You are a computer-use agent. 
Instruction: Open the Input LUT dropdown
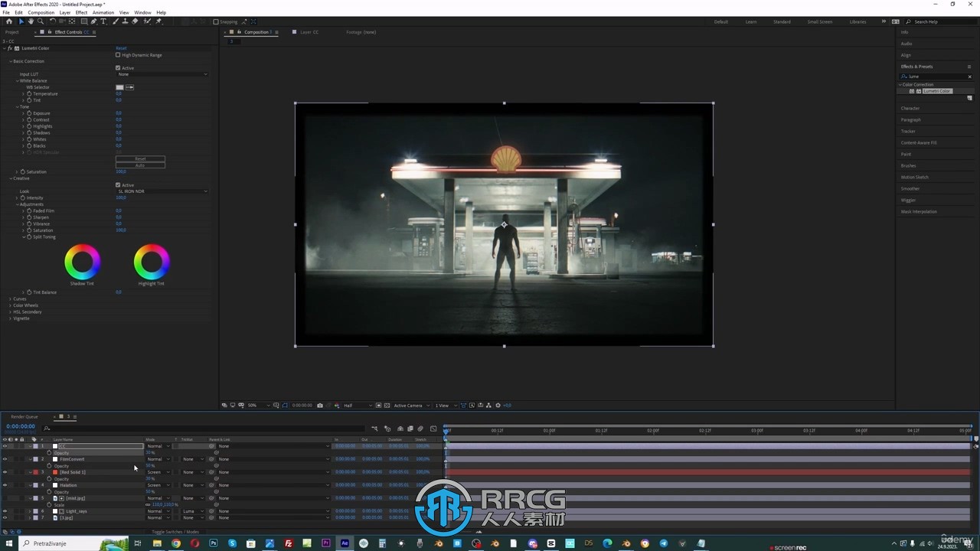[162, 74]
